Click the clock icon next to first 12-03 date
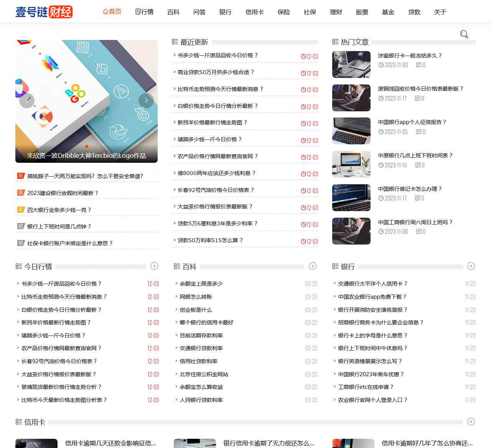This screenshot has height=448, width=491. [303, 56]
